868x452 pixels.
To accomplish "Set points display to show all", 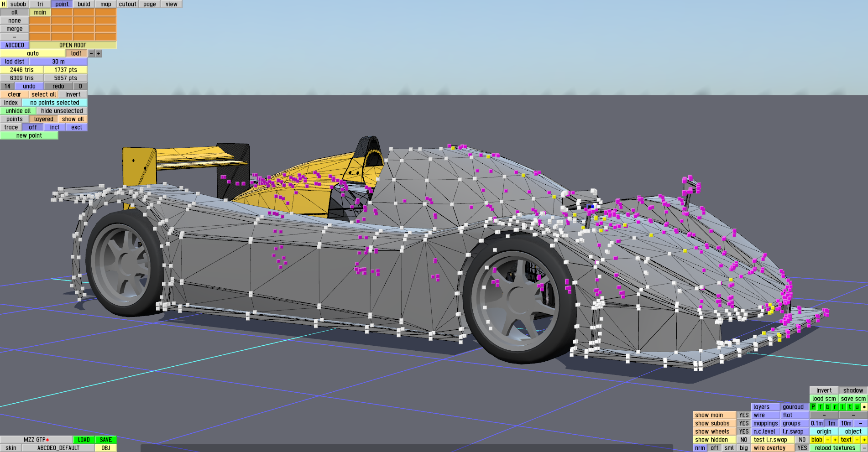I will 73,119.
